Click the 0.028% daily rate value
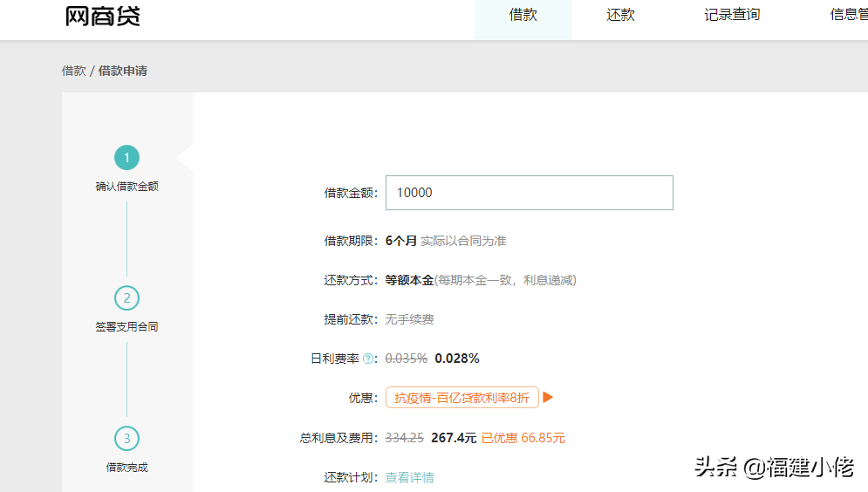868x492 pixels. click(457, 359)
